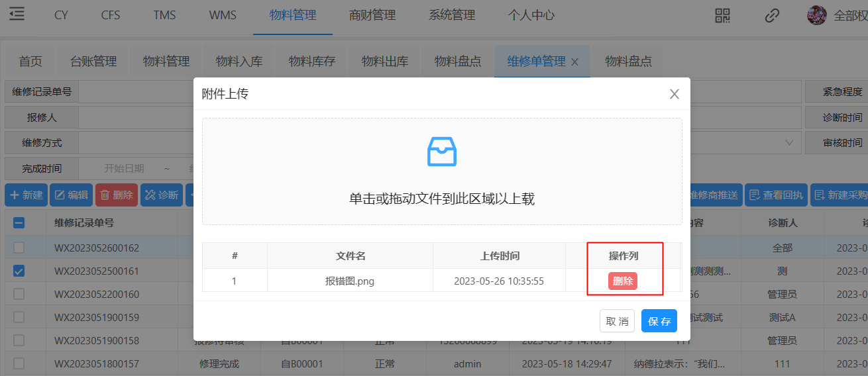Screen dimensions: 868x376
Task: Click the file drop upload area text
Action: (442, 199)
